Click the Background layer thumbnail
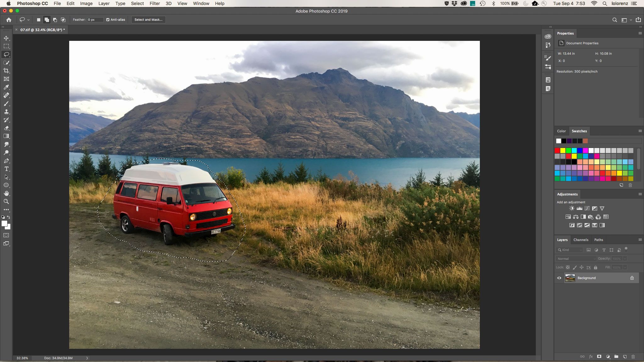 point(570,277)
